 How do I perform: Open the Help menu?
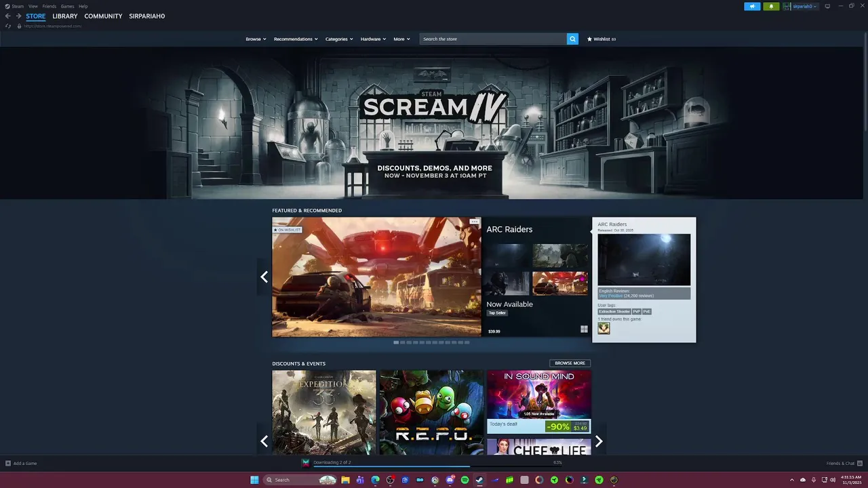[x=83, y=6]
